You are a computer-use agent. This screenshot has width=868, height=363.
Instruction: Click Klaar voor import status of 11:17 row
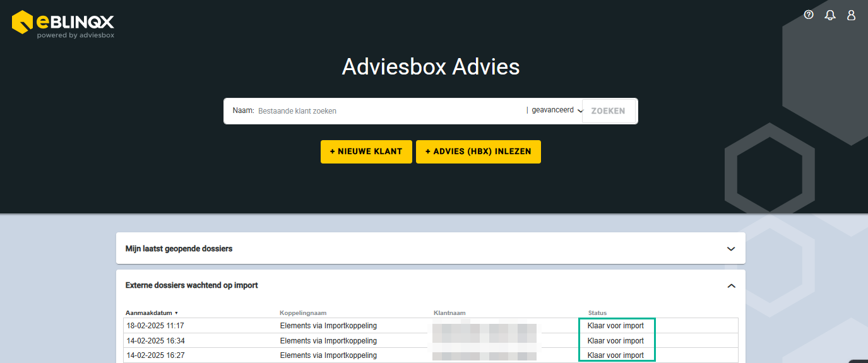click(615, 326)
